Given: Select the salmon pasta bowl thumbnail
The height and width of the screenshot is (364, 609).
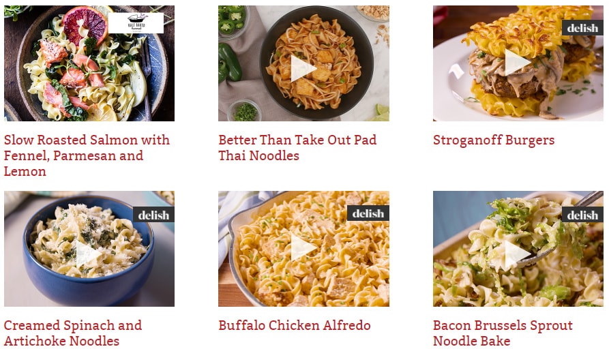Looking at the screenshot, I should pos(89,63).
